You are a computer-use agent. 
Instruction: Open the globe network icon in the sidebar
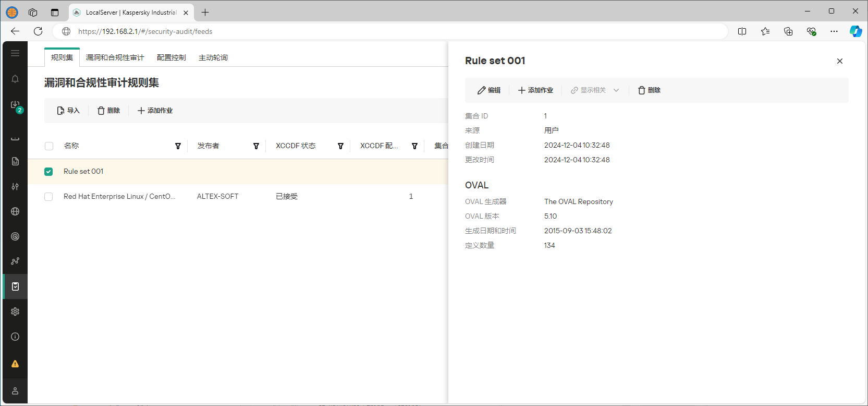pos(15,211)
